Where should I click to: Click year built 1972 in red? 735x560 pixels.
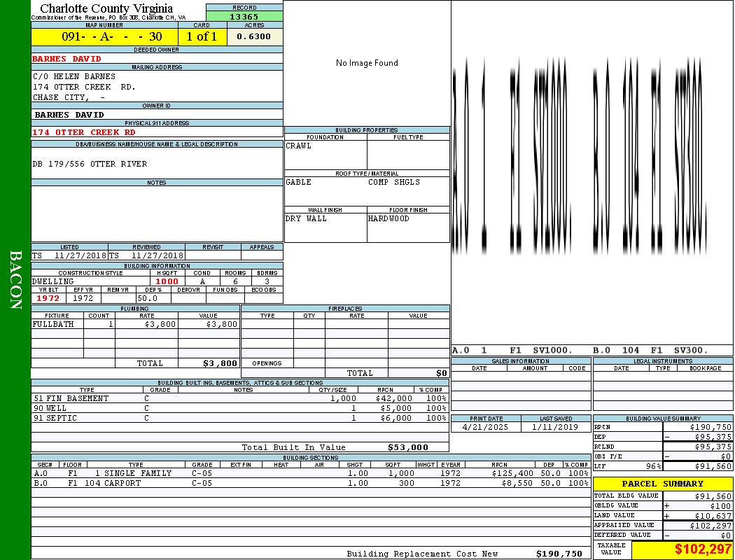(48, 298)
